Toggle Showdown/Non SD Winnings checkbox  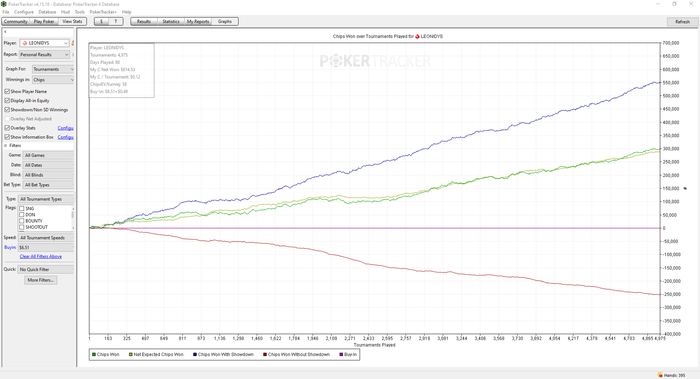tap(7, 109)
